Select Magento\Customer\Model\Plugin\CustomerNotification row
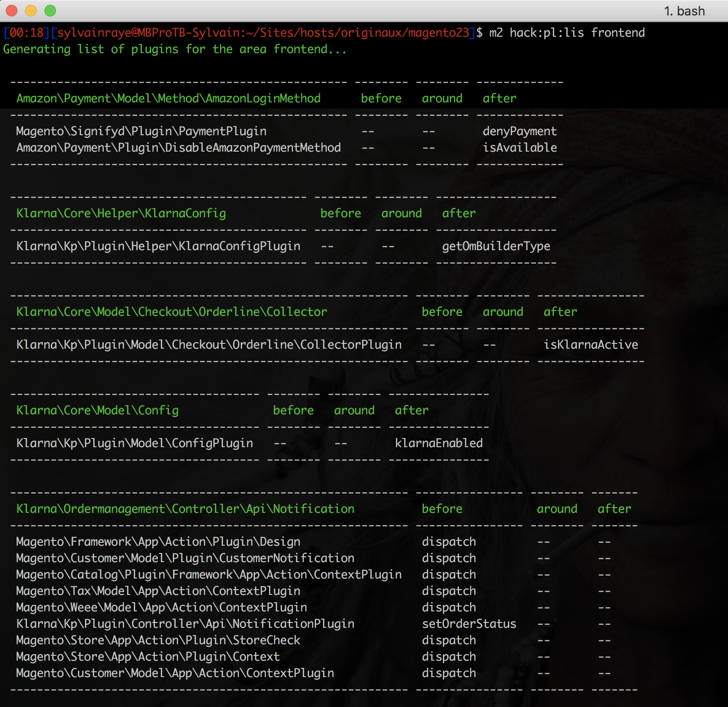 coord(314,558)
